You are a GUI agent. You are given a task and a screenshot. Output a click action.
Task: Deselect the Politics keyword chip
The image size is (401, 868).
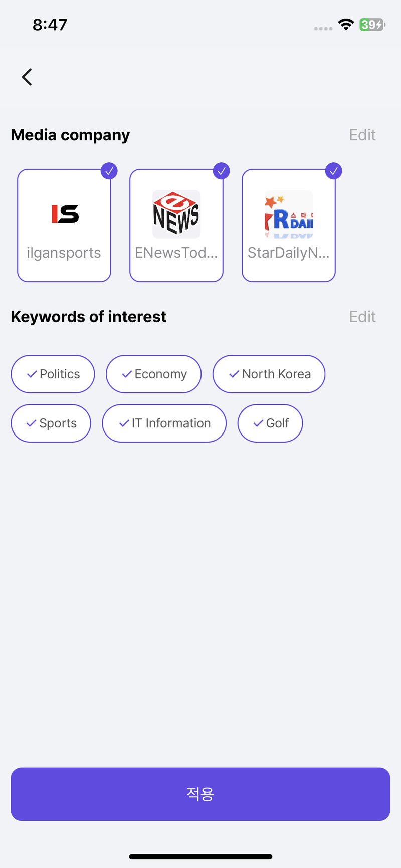[x=53, y=374]
